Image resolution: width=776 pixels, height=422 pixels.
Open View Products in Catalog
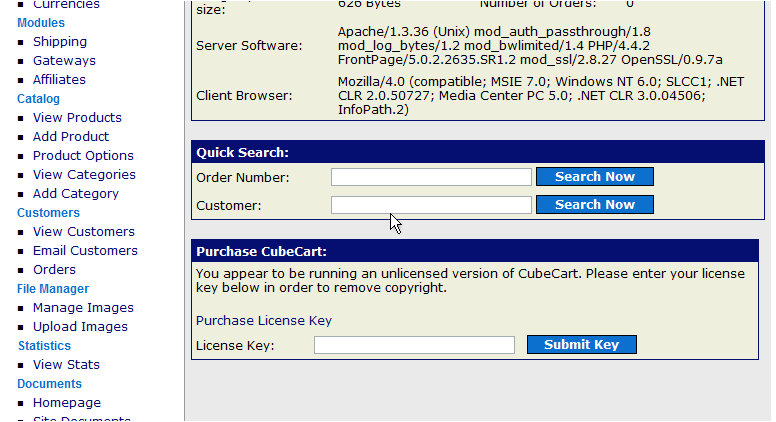(77, 118)
